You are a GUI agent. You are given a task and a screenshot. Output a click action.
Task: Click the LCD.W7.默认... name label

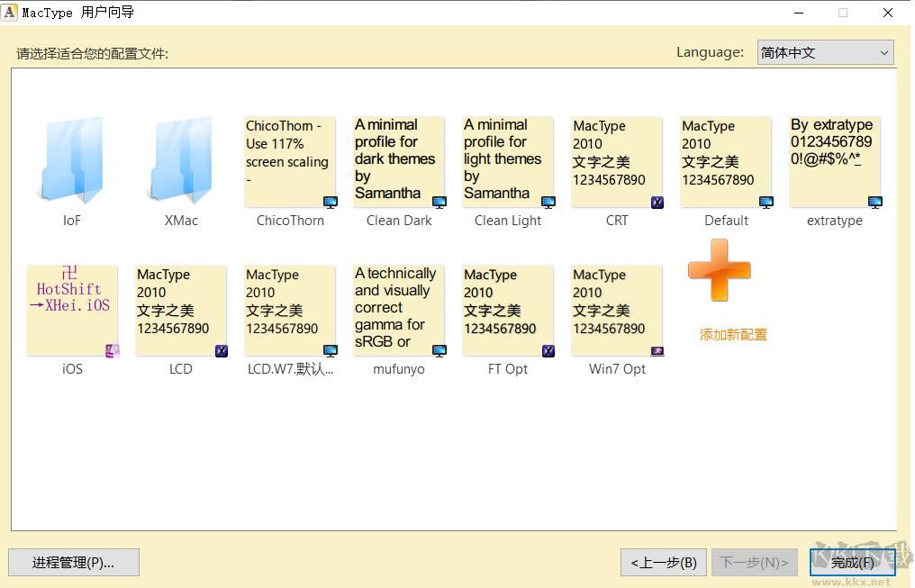(x=290, y=368)
